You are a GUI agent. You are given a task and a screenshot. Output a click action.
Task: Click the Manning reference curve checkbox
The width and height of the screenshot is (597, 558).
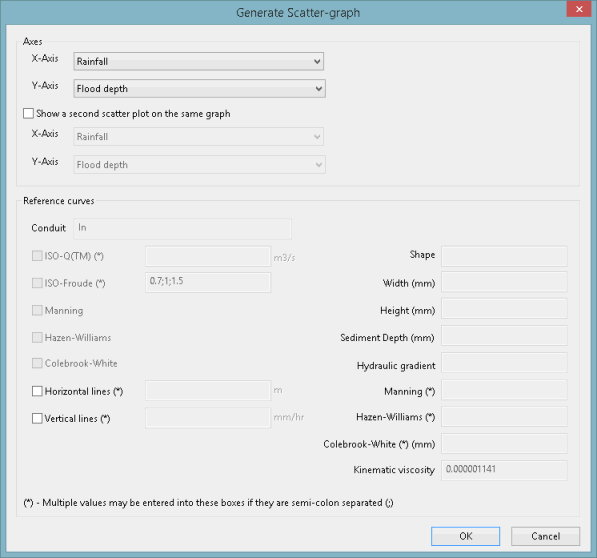coord(37,310)
